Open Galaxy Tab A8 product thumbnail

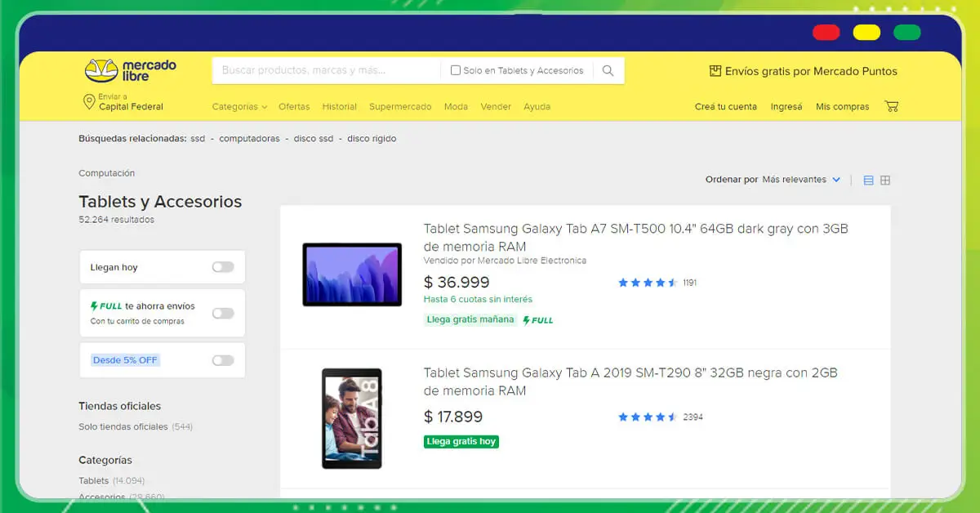(352, 418)
